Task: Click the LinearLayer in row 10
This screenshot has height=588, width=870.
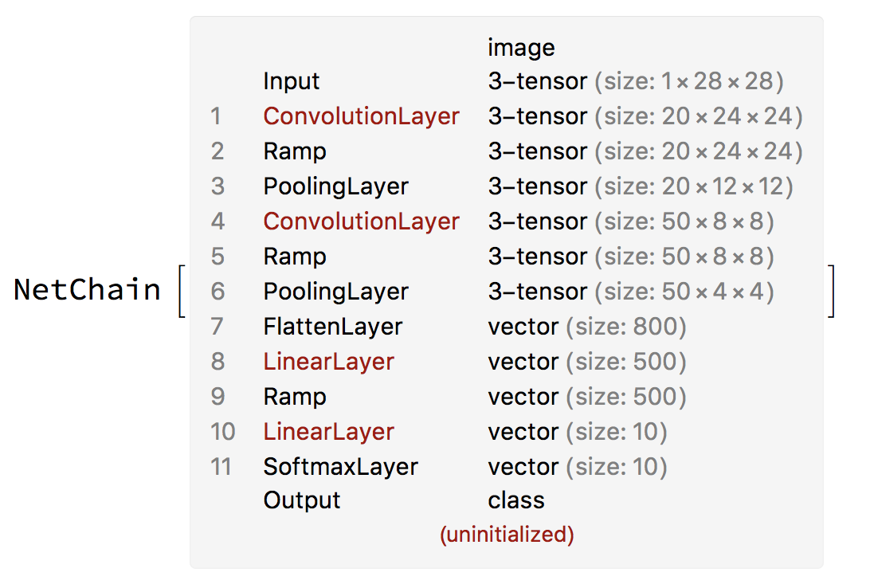Action: coord(328,432)
